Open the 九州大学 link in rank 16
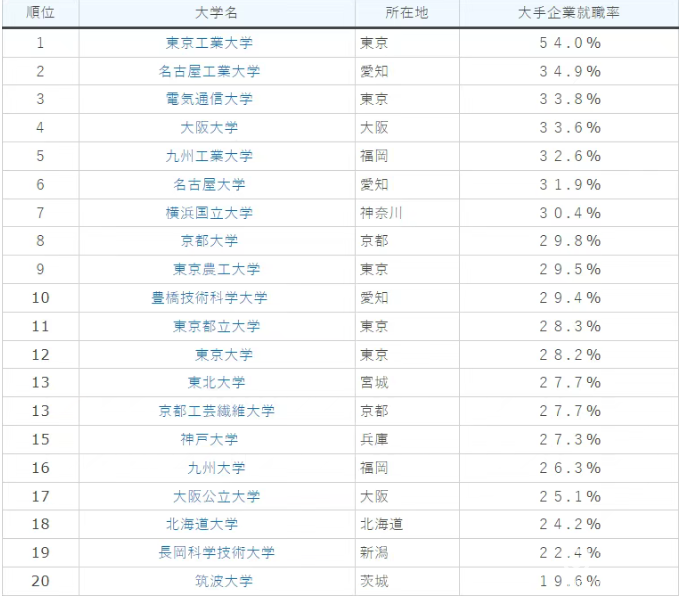Viewport: 681px width, 599px height. pyautogui.click(x=216, y=468)
